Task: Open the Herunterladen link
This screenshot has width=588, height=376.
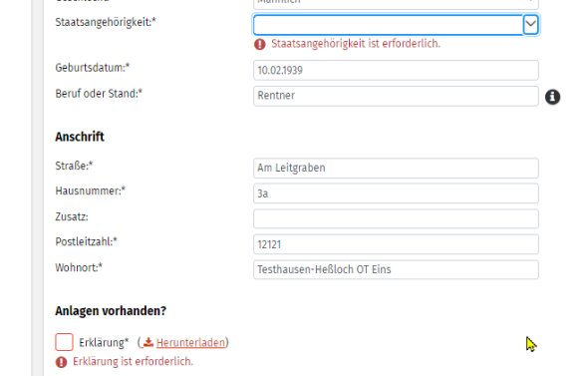Action: 190,343
